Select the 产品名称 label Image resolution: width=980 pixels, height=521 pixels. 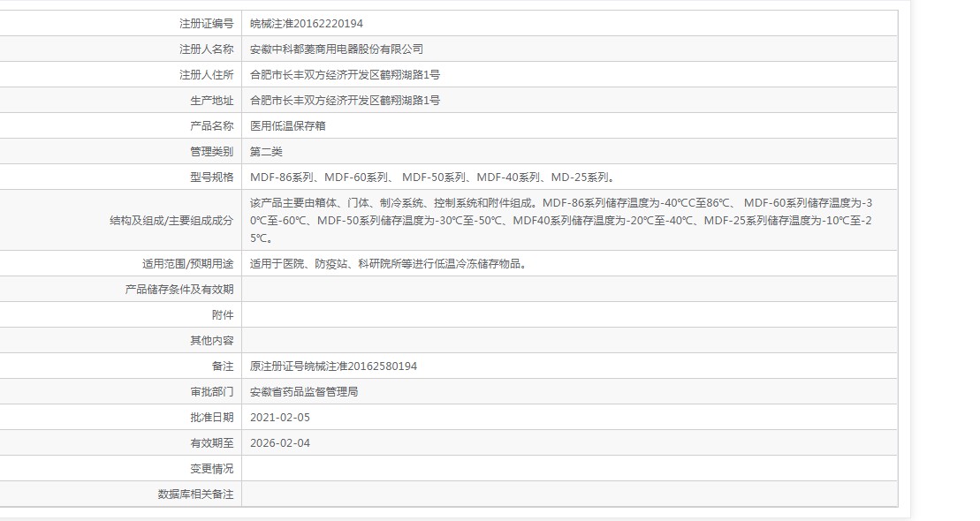click(x=212, y=126)
